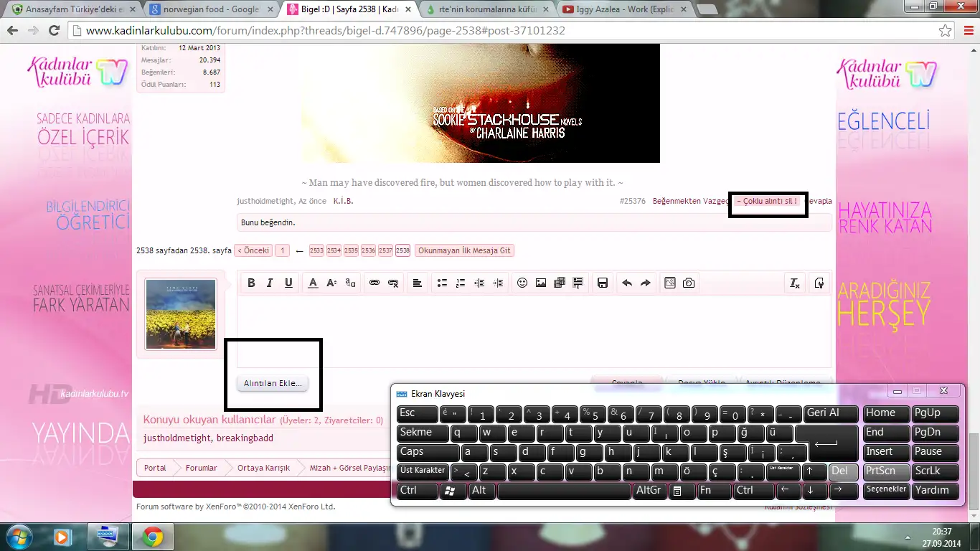Image resolution: width=980 pixels, height=551 pixels.
Task: Open Ortaya Karışık in the breadcrumb
Action: (x=264, y=468)
